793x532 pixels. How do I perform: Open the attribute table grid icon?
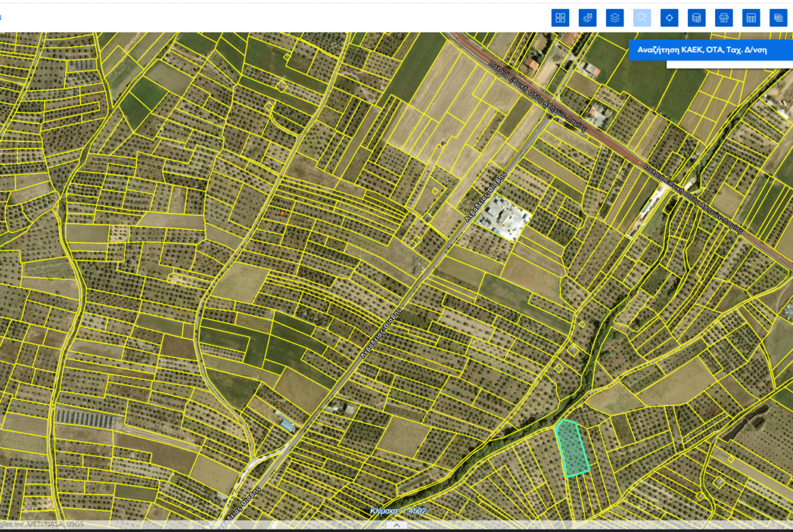752,18
